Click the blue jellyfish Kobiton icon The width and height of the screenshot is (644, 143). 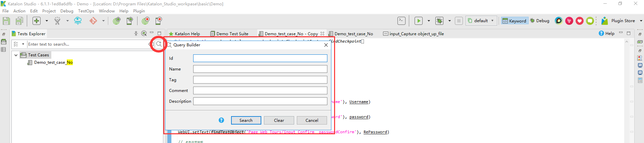click(x=78, y=21)
